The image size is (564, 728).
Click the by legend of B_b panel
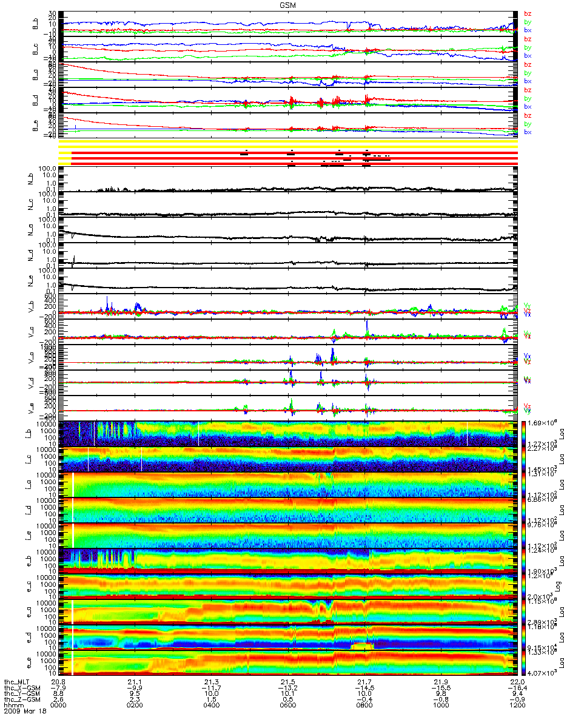tap(528, 22)
